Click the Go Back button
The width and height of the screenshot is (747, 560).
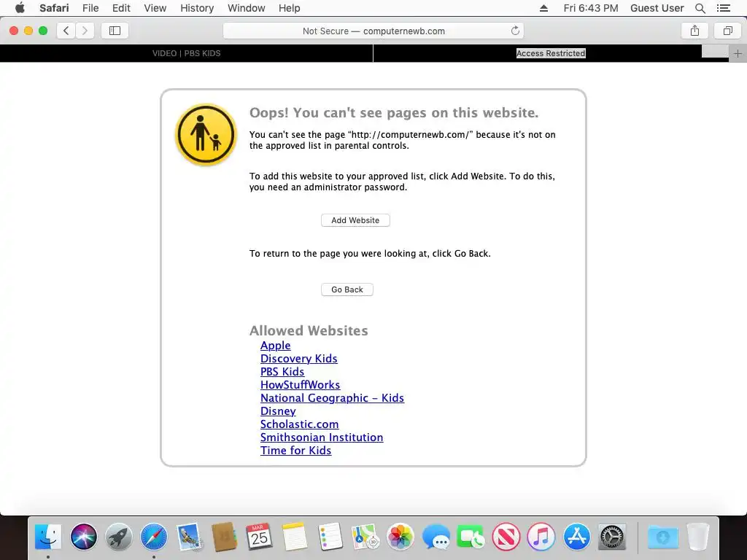tap(347, 289)
